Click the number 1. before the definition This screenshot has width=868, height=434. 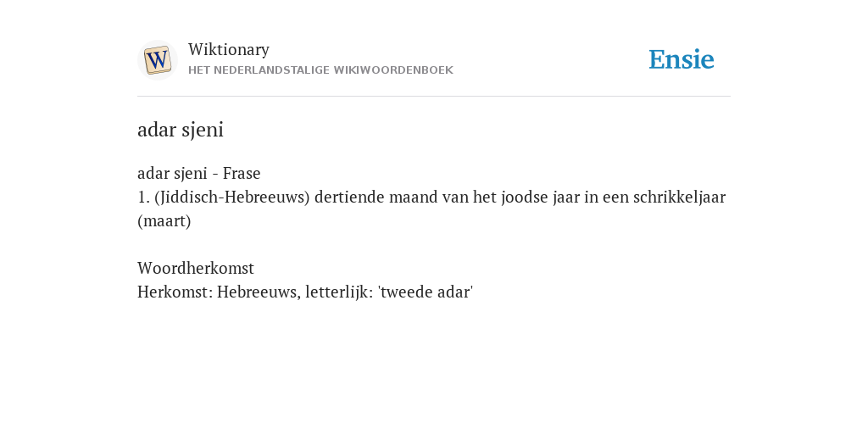click(144, 197)
